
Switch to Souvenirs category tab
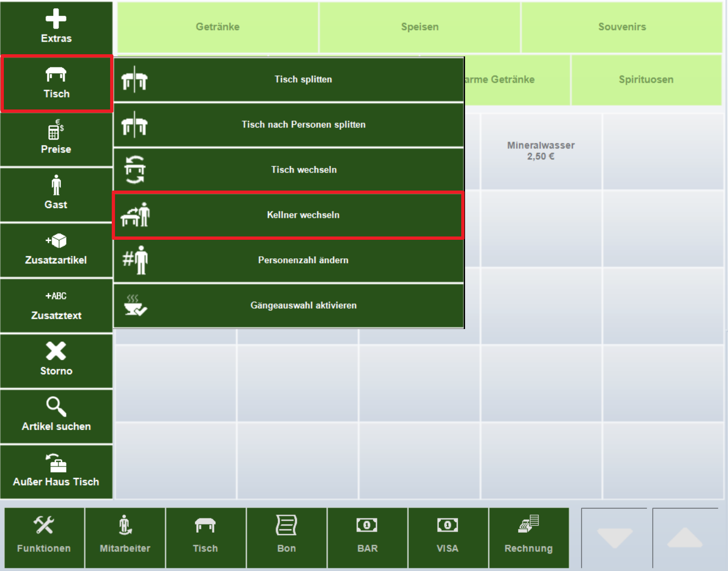(622, 27)
